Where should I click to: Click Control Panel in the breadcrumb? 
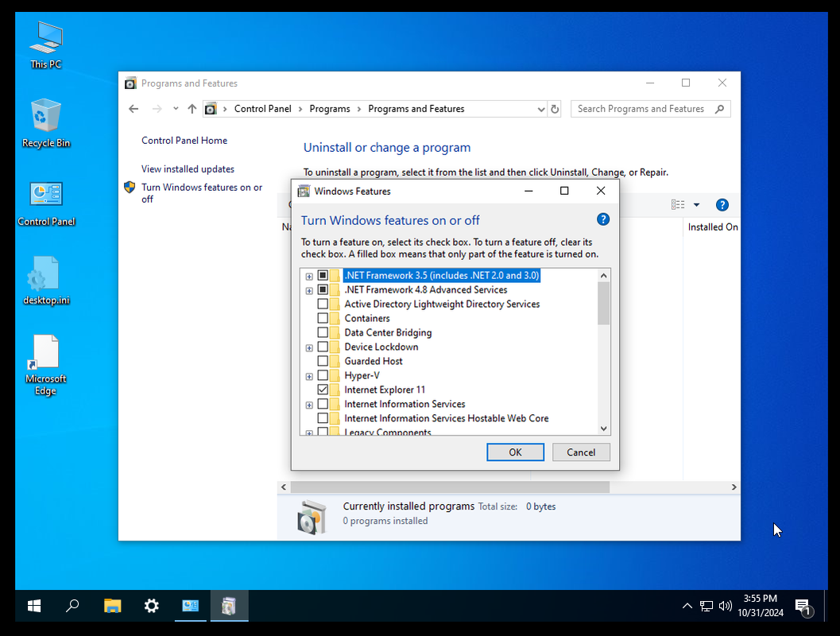(x=262, y=109)
